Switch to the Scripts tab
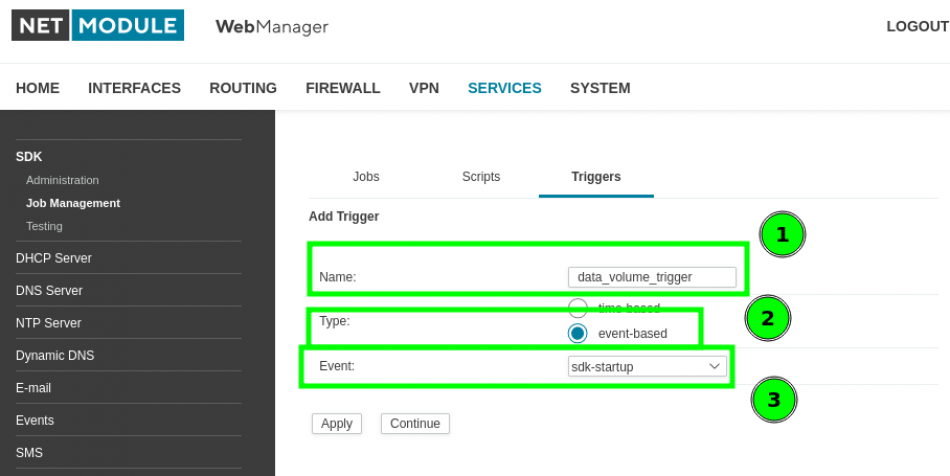 click(x=481, y=177)
